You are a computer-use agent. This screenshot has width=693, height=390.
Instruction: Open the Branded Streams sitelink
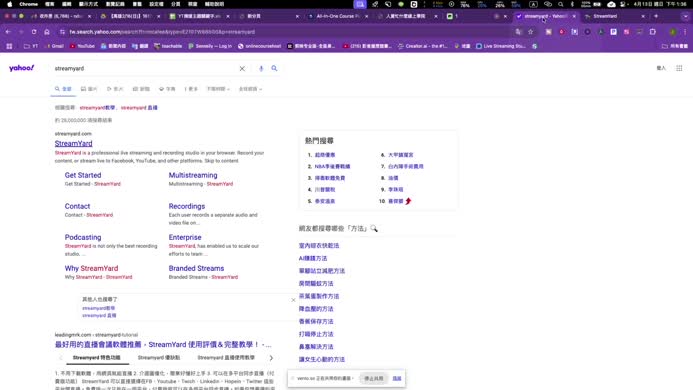click(196, 268)
